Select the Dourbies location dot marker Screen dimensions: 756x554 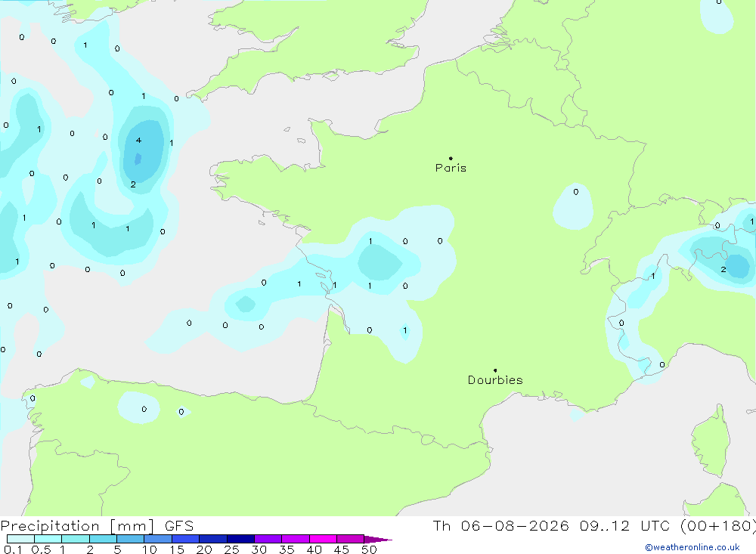(x=495, y=370)
